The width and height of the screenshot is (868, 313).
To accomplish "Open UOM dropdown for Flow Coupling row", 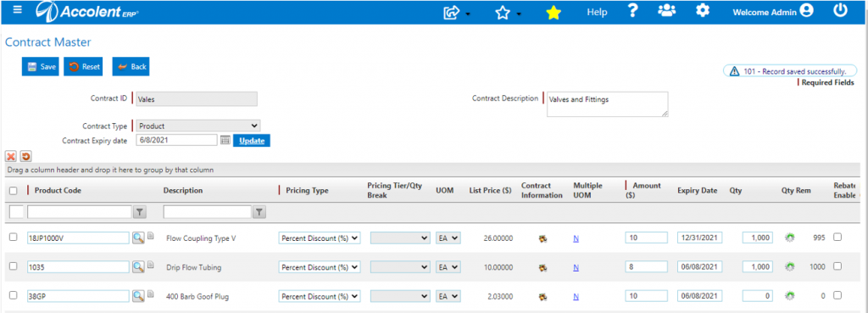I will coord(448,238).
